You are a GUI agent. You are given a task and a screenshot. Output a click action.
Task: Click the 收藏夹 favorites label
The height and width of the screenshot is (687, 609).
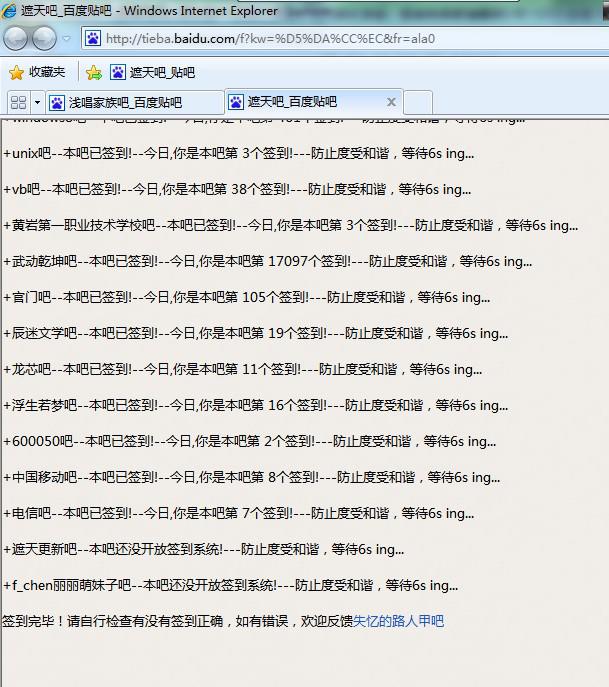coord(47,72)
